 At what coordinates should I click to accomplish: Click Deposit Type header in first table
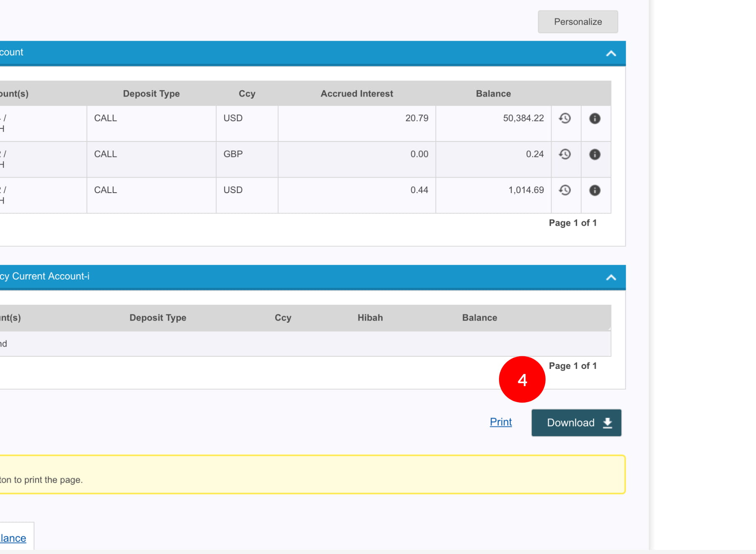(x=151, y=94)
